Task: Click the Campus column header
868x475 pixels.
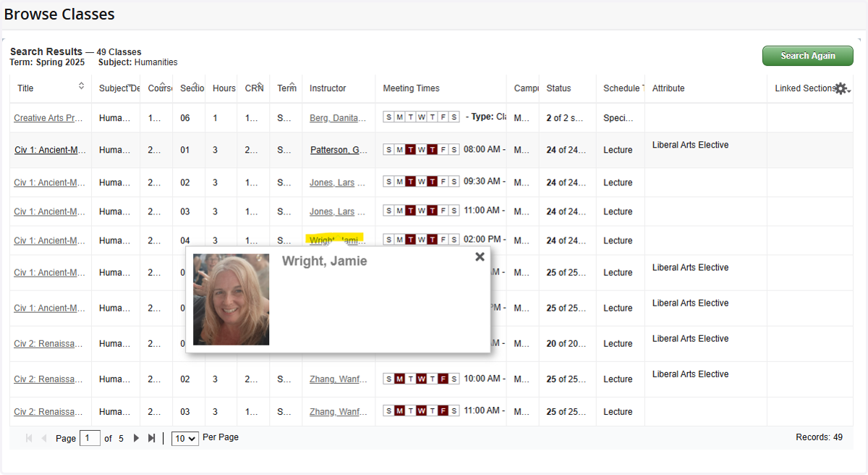Action: [526, 88]
